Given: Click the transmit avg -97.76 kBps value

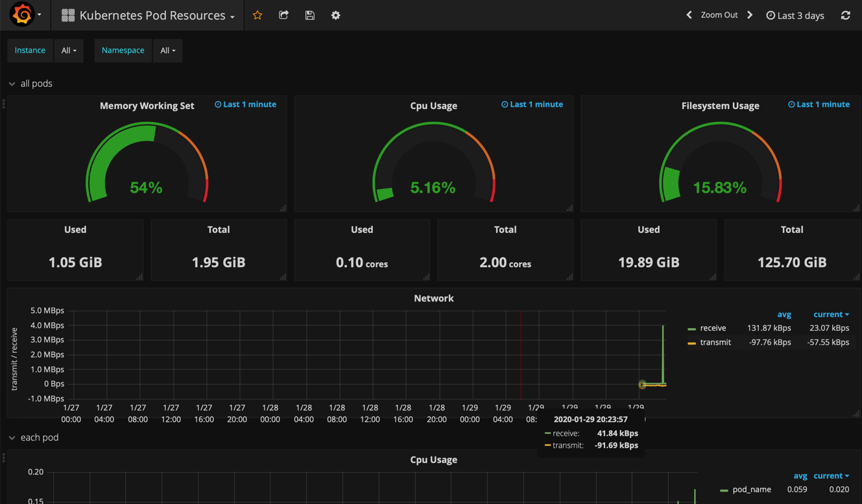Looking at the screenshot, I should [x=770, y=342].
